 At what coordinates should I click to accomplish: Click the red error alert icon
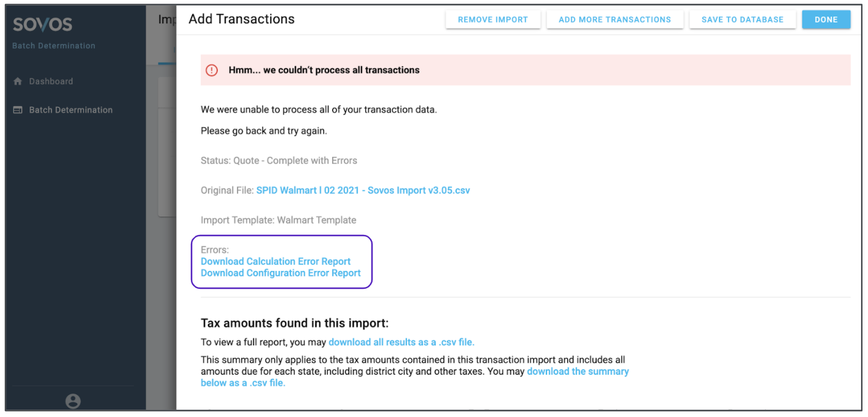point(212,71)
